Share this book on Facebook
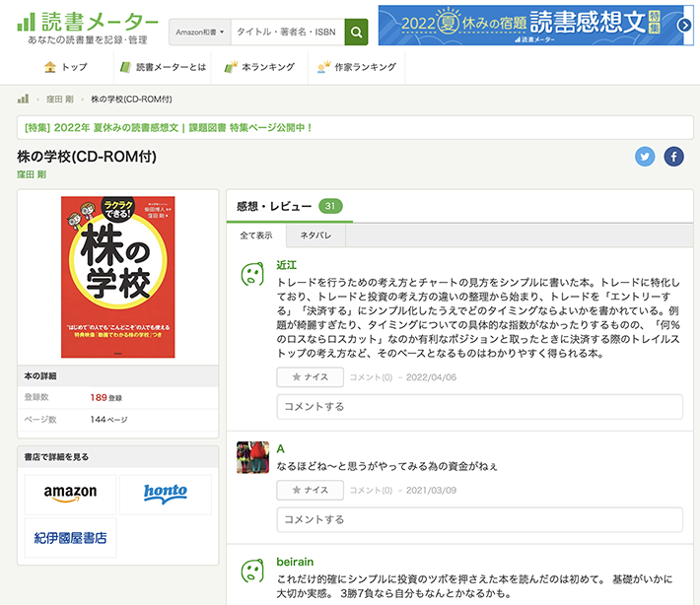 [673, 157]
